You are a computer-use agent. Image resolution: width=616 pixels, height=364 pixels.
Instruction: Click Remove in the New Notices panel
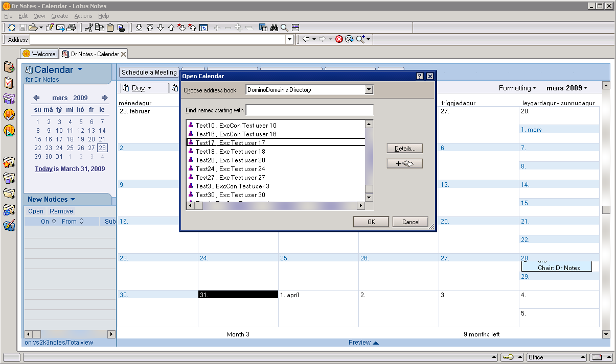(x=61, y=211)
